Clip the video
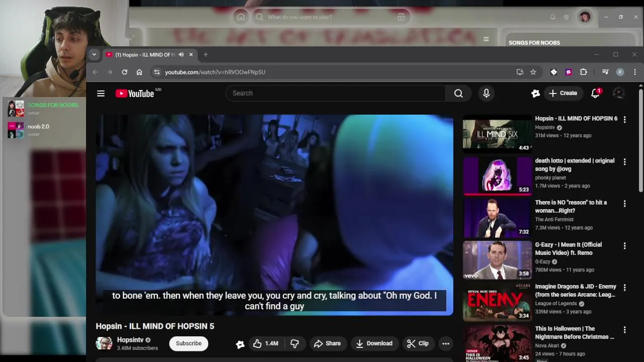 pos(418,343)
